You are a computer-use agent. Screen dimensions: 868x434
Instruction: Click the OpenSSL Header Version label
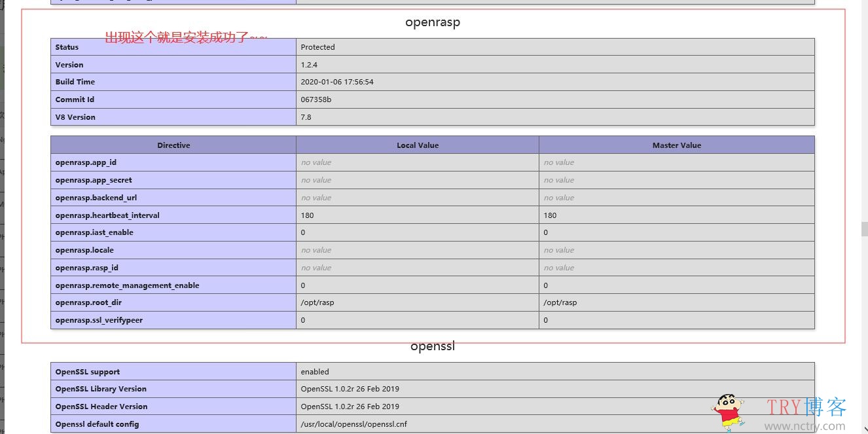pos(101,407)
